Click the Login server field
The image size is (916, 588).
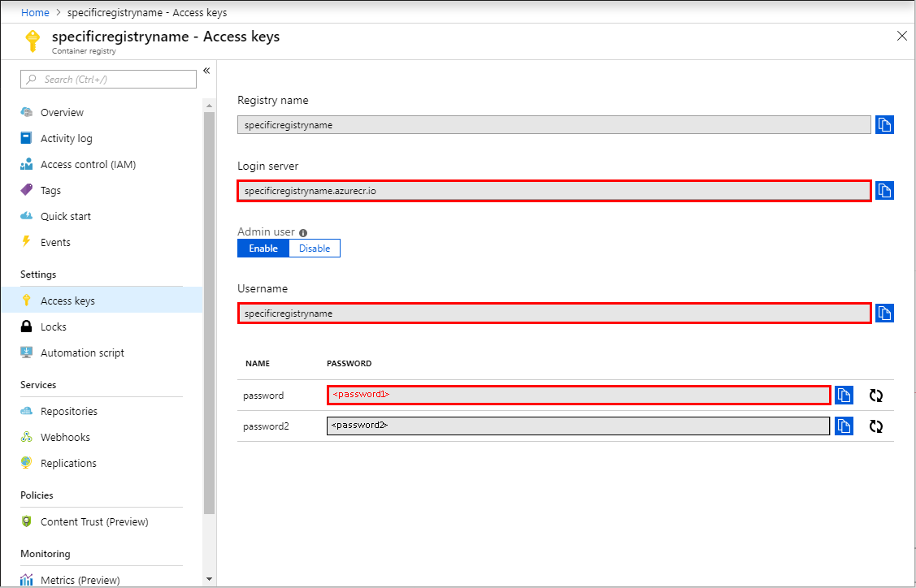point(554,191)
